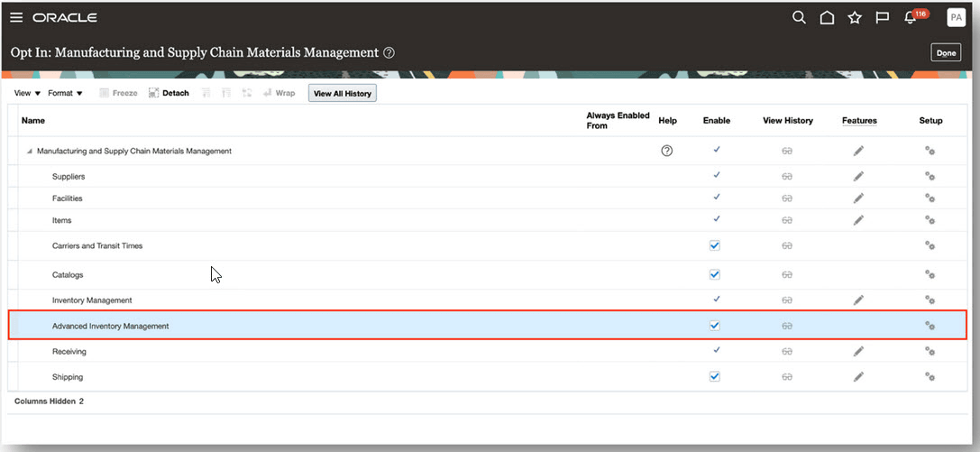This screenshot has width=980, height=452.
Task: Select Carriers and Transit Times row name
Action: pyautogui.click(x=97, y=245)
